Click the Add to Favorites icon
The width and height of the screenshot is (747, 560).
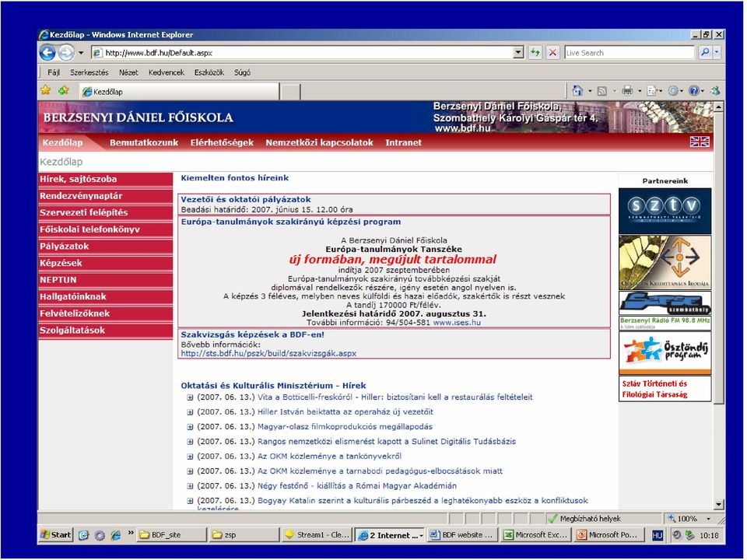63,90
